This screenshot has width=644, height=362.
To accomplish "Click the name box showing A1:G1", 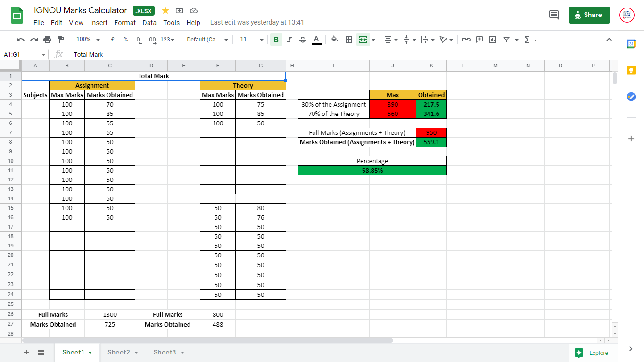I will tap(25, 54).
